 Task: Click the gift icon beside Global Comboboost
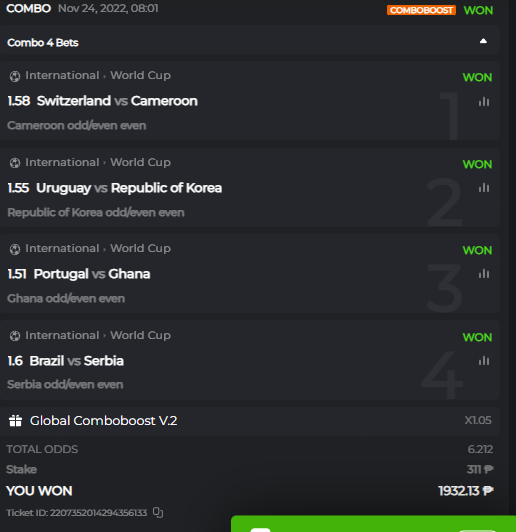pos(15,421)
